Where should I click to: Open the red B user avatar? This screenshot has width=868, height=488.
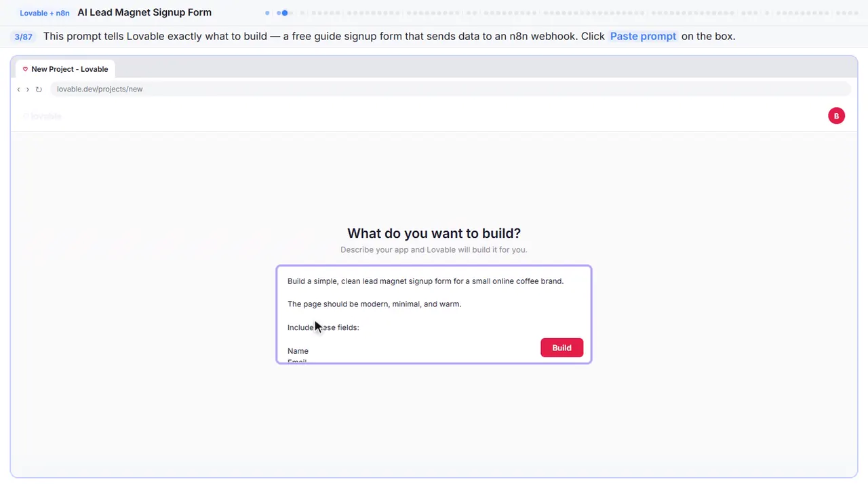coord(836,116)
